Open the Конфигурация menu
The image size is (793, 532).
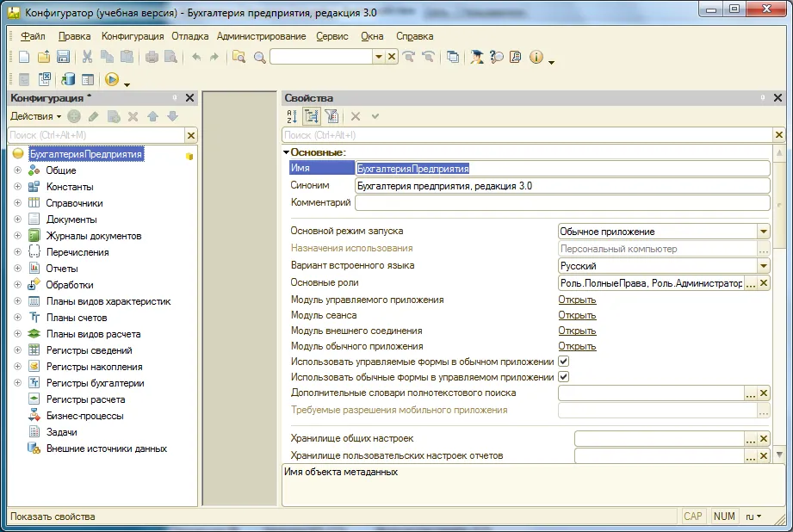(133, 36)
